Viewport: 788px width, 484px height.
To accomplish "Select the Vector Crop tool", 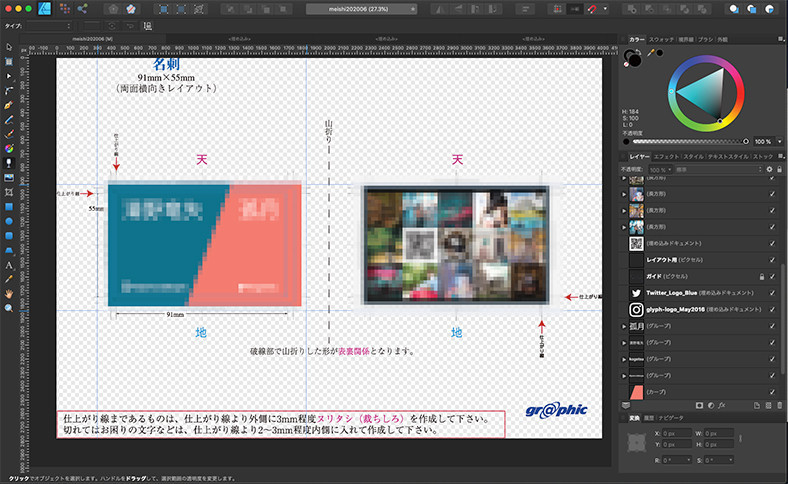I will point(9,192).
